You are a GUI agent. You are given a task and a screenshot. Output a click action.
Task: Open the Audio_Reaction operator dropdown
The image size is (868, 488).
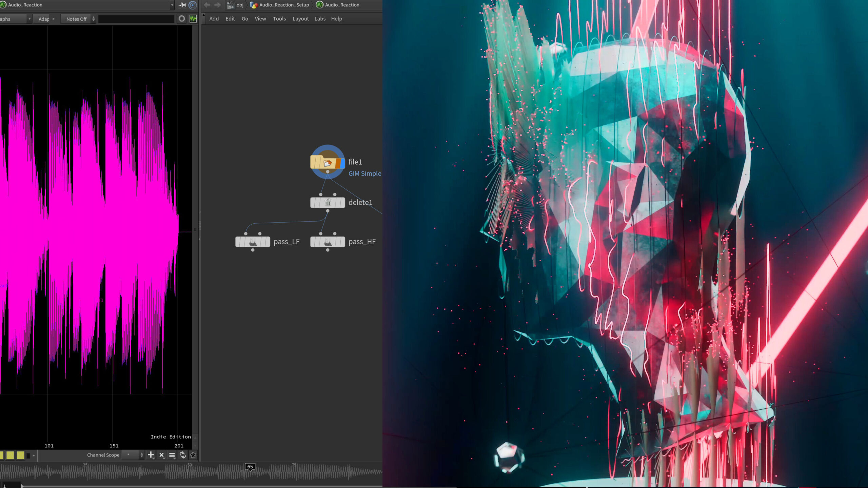(x=172, y=5)
